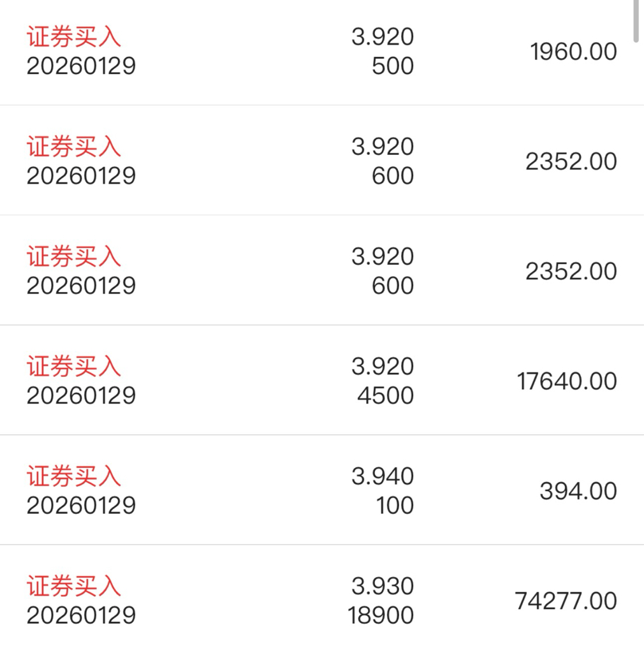Click the 18900 share quantity
Image resolution: width=644 pixels, height=653 pixels.
click(381, 615)
